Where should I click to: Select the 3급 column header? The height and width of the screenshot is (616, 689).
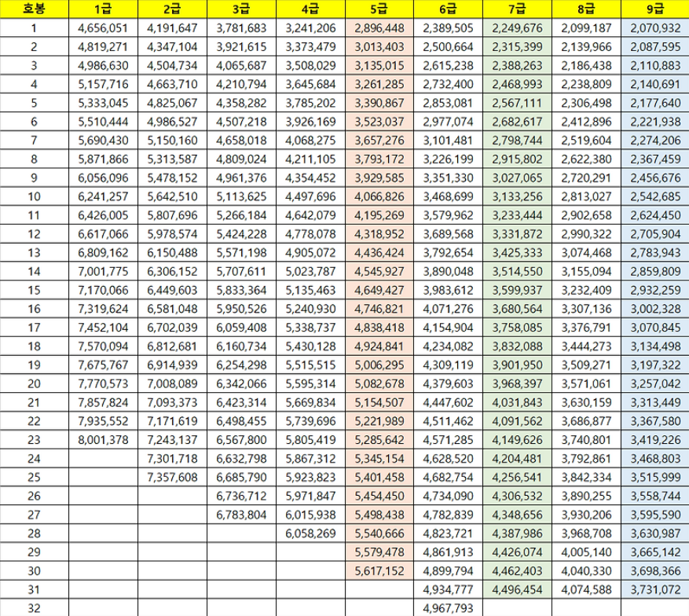[241, 9]
